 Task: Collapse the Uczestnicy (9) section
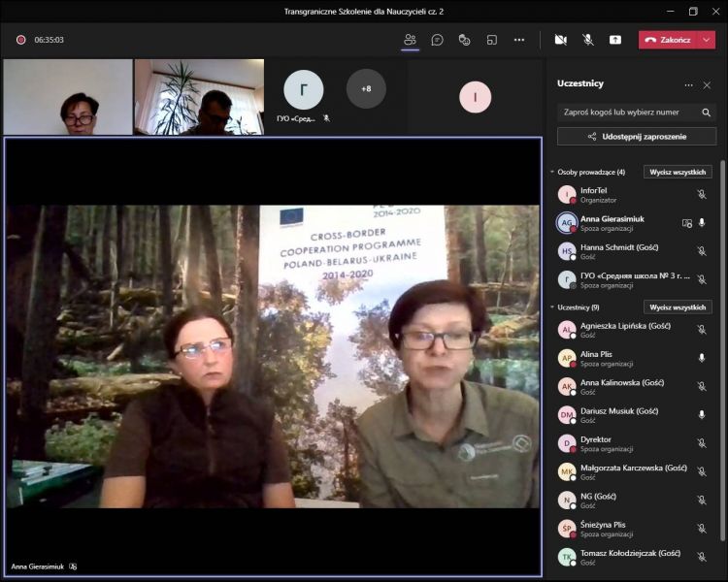[552, 307]
